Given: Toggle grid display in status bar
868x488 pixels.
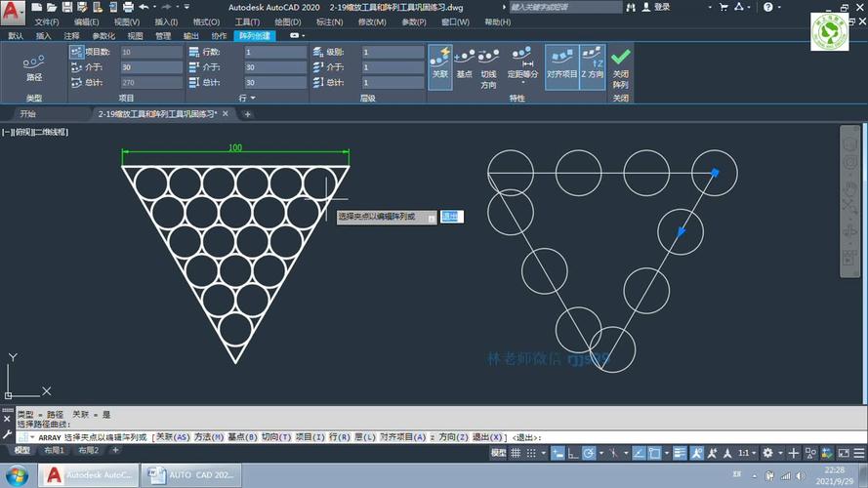Looking at the screenshot, I should coord(516,453).
